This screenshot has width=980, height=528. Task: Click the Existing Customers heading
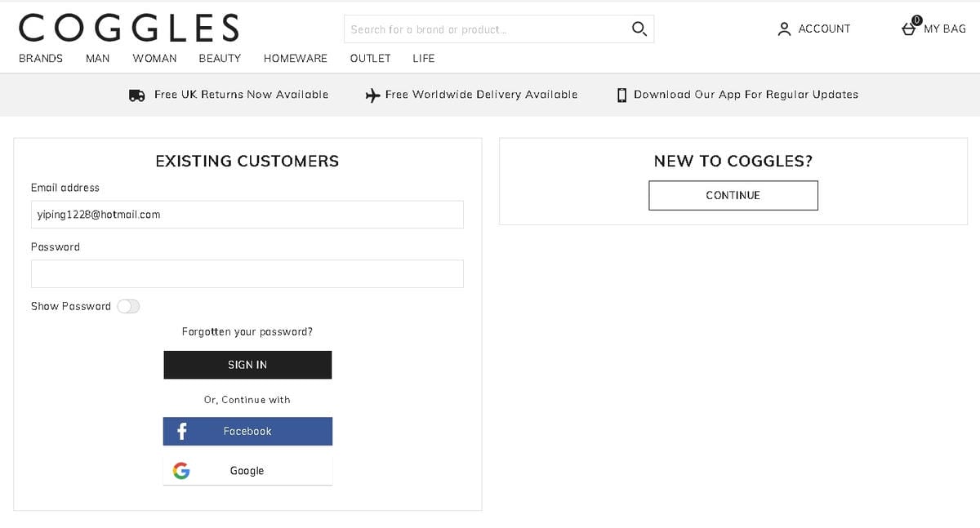247,161
